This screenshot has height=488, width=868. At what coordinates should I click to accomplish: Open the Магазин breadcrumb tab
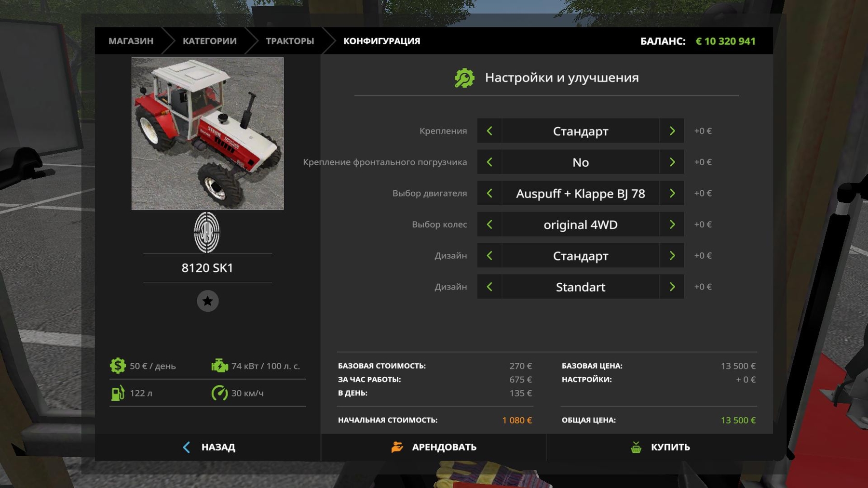click(131, 41)
